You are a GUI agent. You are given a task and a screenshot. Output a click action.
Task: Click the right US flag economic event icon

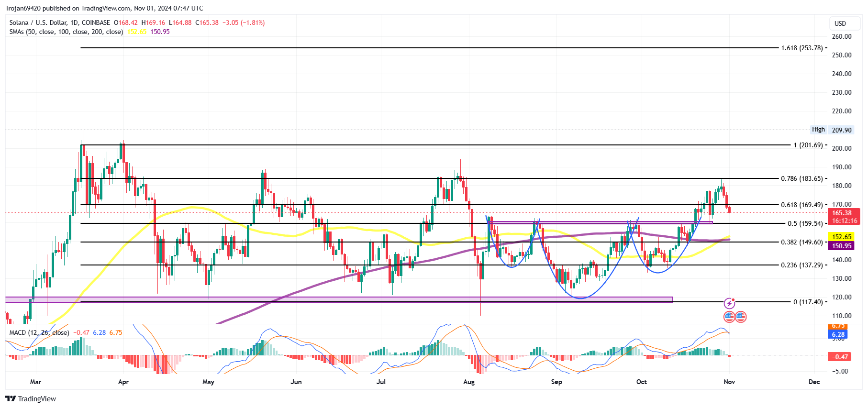coord(741,317)
